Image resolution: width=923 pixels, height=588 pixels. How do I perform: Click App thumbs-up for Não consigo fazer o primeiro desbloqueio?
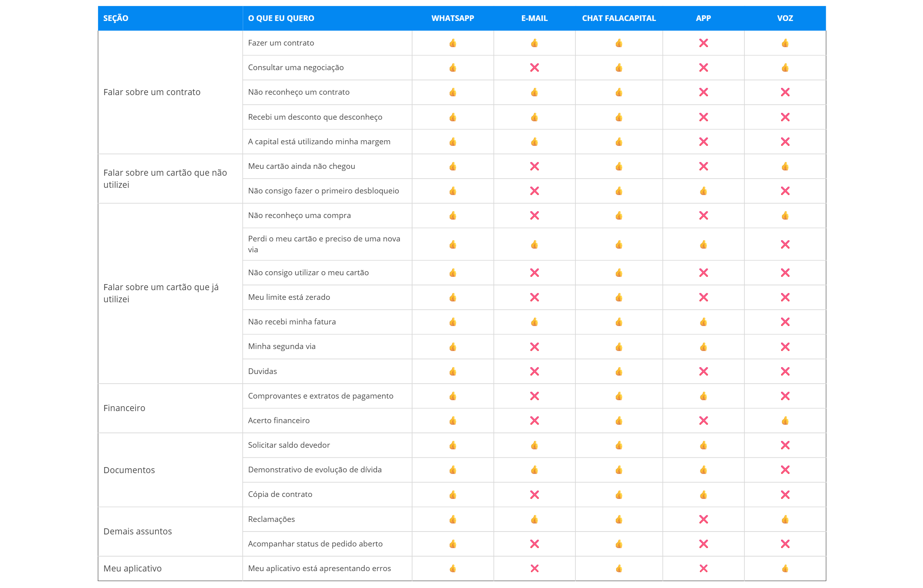pyautogui.click(x=703, y=191)
